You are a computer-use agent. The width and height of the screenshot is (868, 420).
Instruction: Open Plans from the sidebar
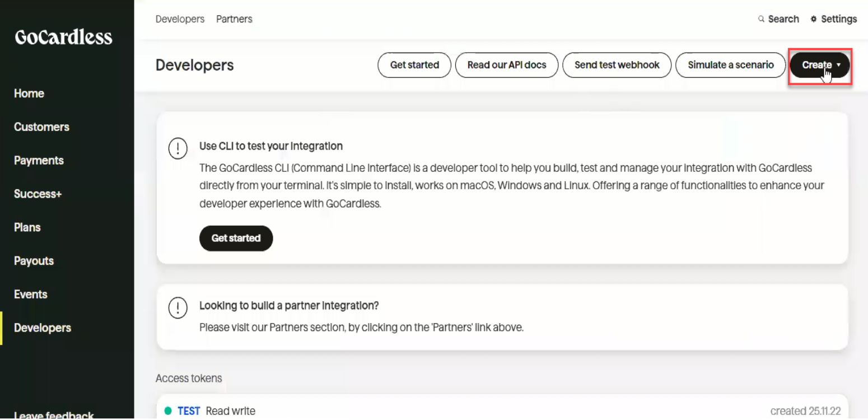(27, 227)
